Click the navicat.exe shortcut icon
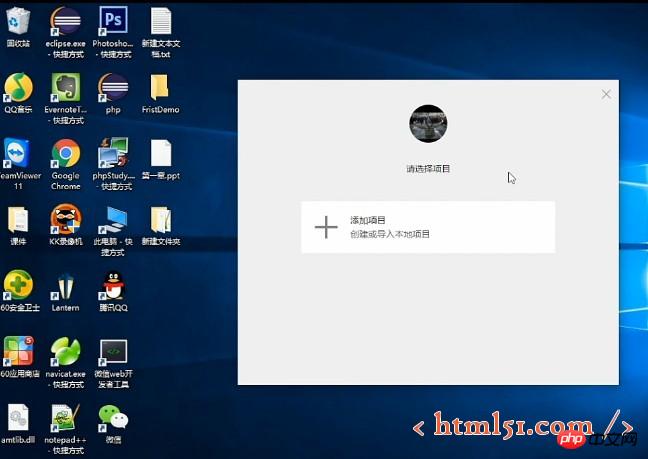 point(66,352)
